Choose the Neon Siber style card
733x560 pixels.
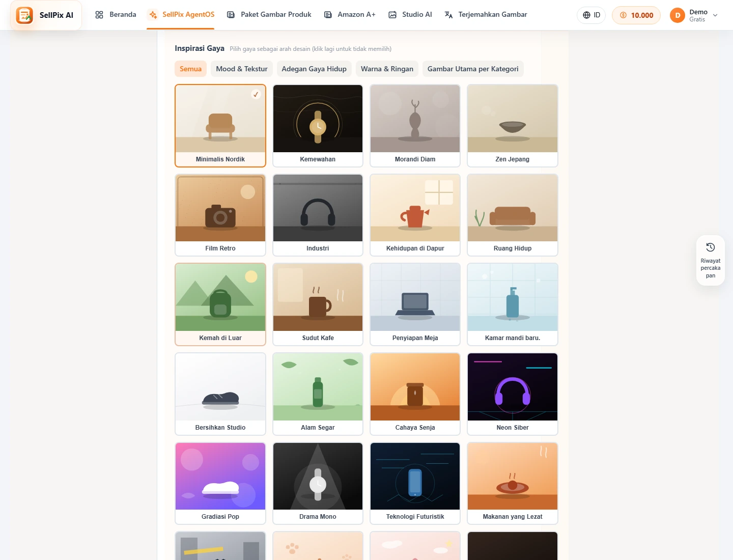point(513,394)
